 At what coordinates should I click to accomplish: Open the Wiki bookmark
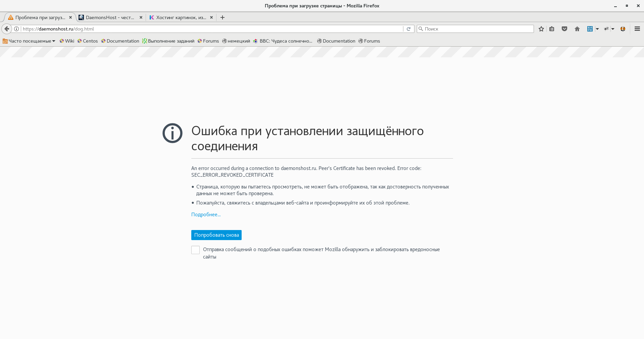67,41
